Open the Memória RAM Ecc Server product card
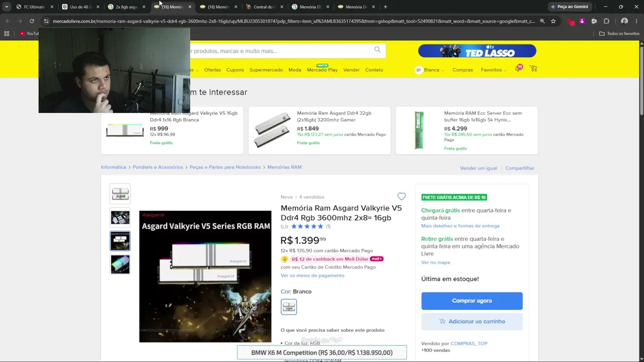 tap(466, 130)
